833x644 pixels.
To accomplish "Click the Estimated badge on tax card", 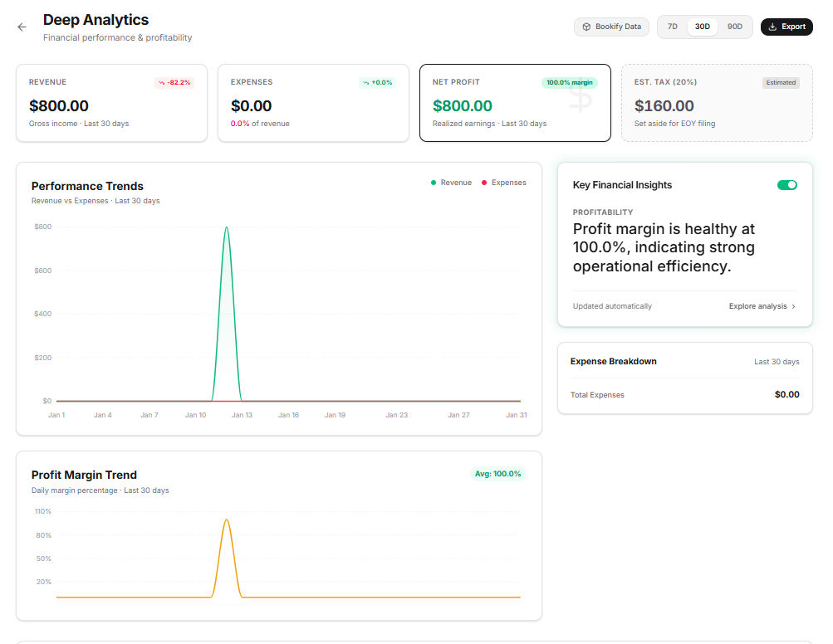I will [781, 83].
